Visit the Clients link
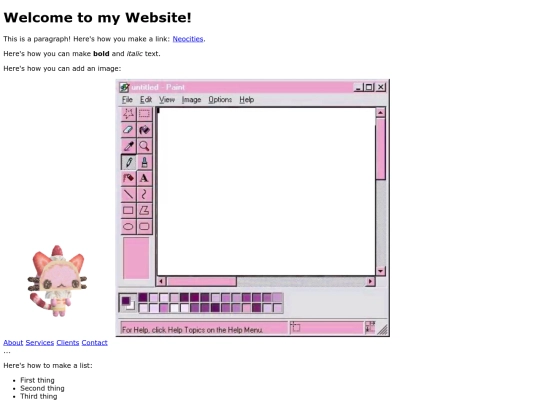The width and height of the screenshot is (540, 405). pyautogui.click(x=68, y=343)
